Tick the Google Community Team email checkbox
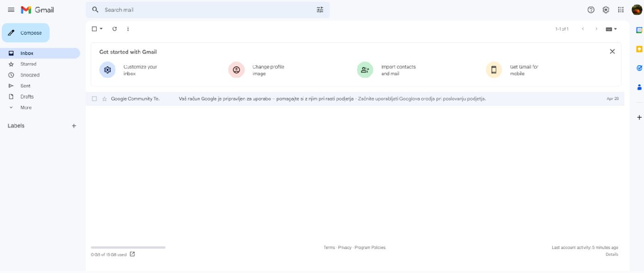 tap(94, 99)
